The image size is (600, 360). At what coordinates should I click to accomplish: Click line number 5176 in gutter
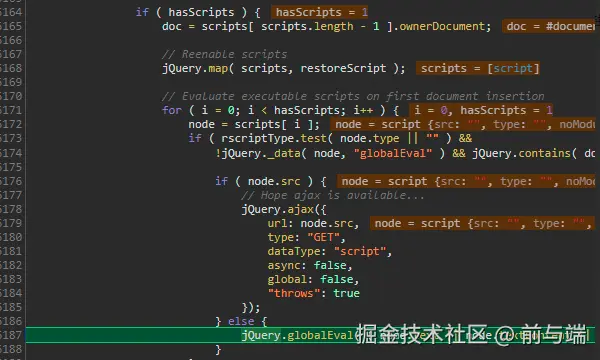coord(11,181)
